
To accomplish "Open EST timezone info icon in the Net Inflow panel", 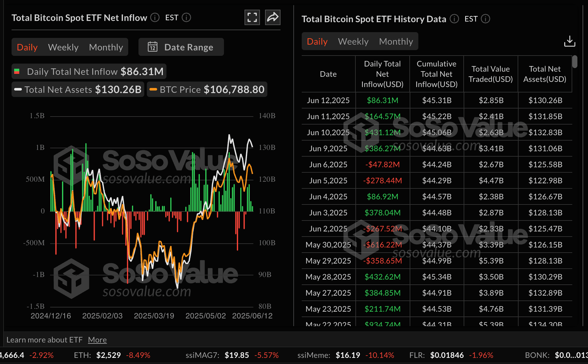I will [x=186, y=18].
